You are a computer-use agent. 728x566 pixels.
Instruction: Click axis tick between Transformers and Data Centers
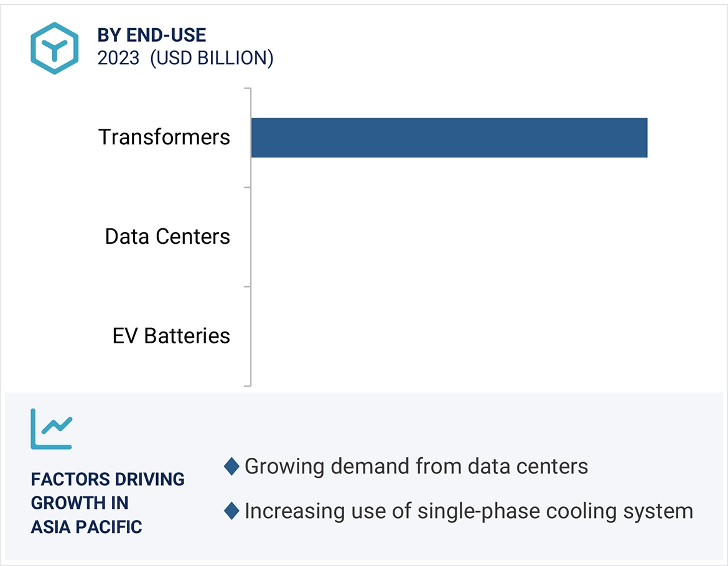248,187
